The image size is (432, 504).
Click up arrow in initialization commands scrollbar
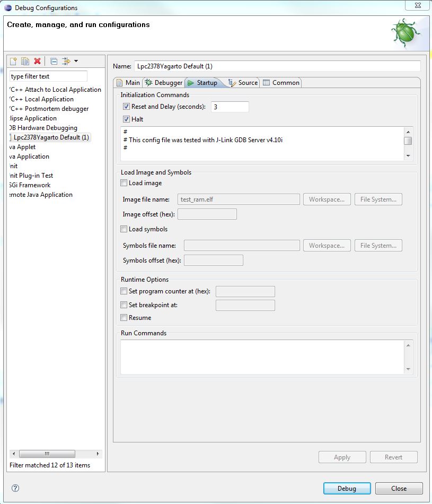point(408,132)
